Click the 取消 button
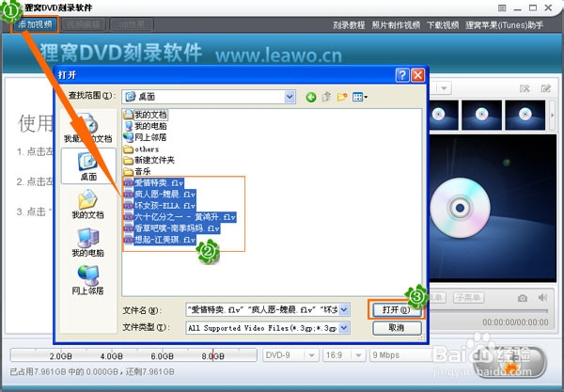Viewport: 564px width, 392px height. click(x=397, y=328)
